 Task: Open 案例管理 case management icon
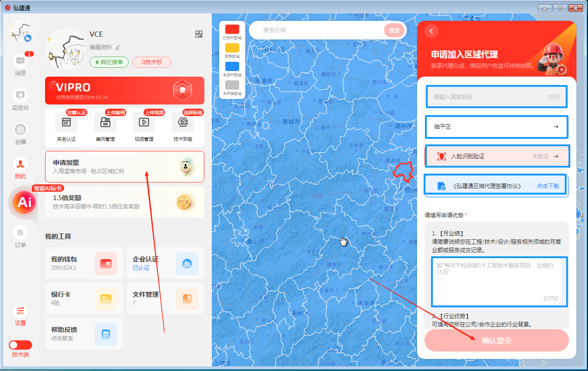click(105, 123)
